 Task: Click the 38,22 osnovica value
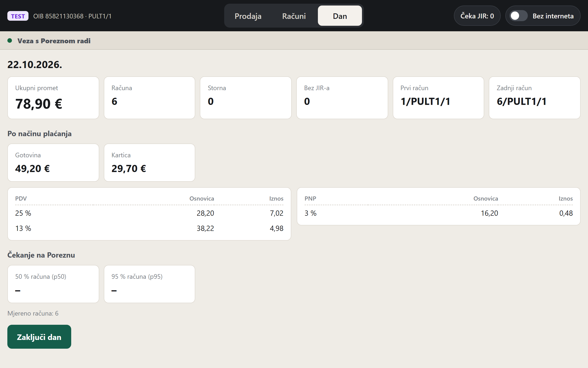coord(205,228)
